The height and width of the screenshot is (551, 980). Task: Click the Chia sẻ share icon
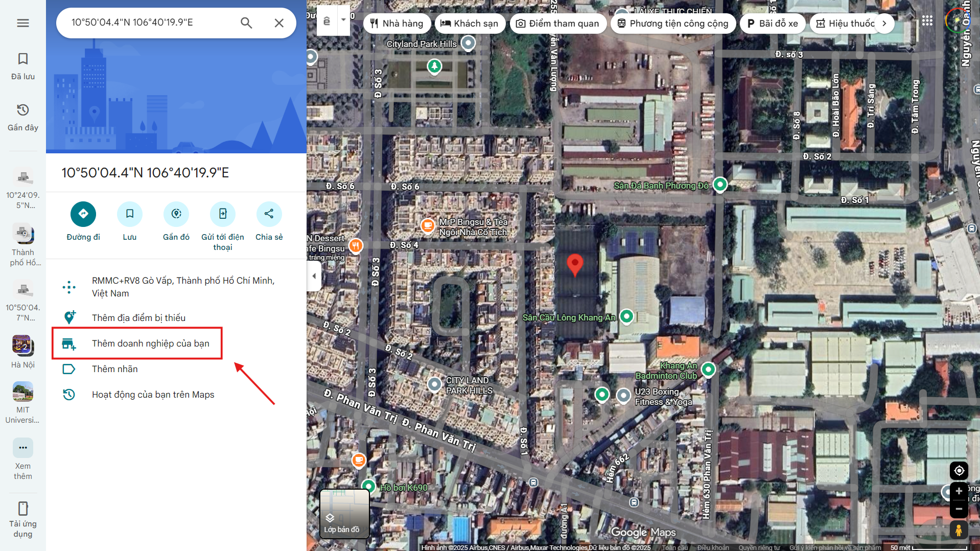[269, 214]
